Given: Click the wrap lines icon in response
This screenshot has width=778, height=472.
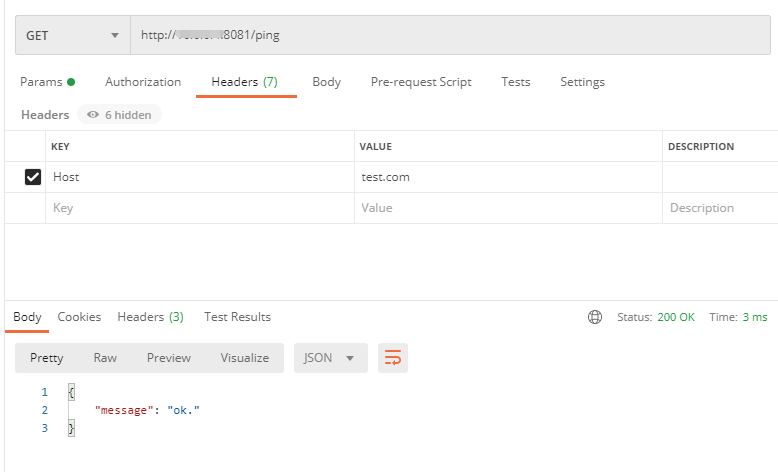Looking at the screenshot, I should point(393,358).
